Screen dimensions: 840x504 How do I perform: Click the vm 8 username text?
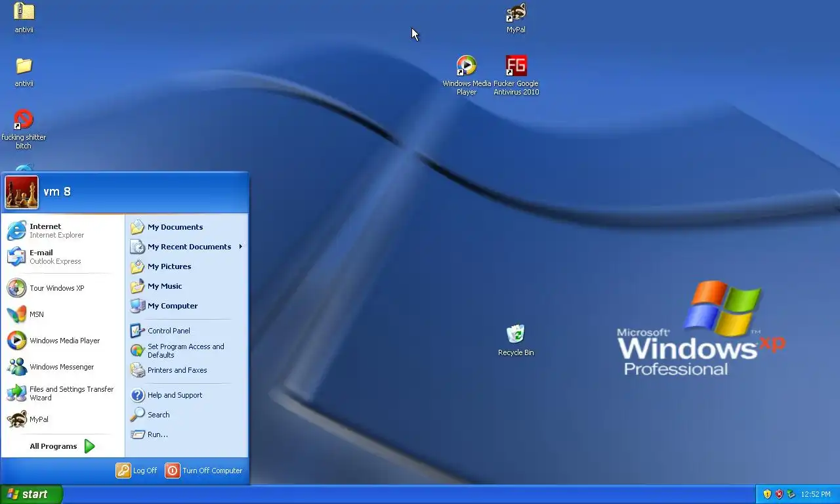coord(57,192)
